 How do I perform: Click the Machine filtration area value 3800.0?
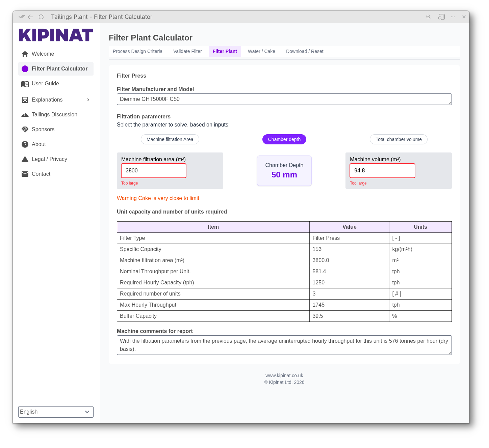(321, 260)
